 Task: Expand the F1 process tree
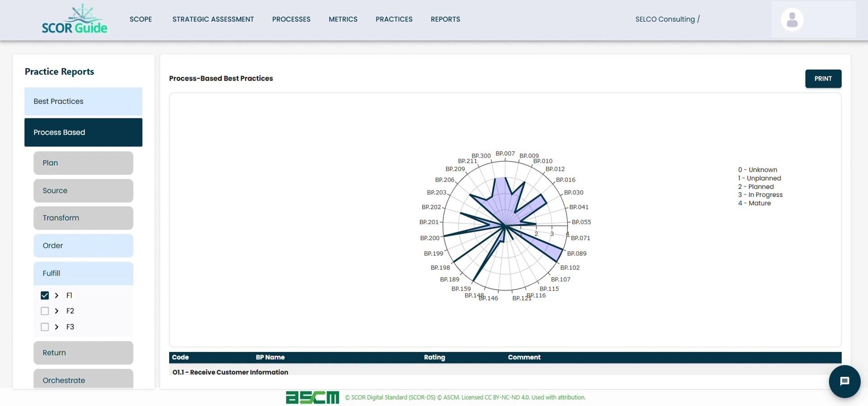coord(57,295)
